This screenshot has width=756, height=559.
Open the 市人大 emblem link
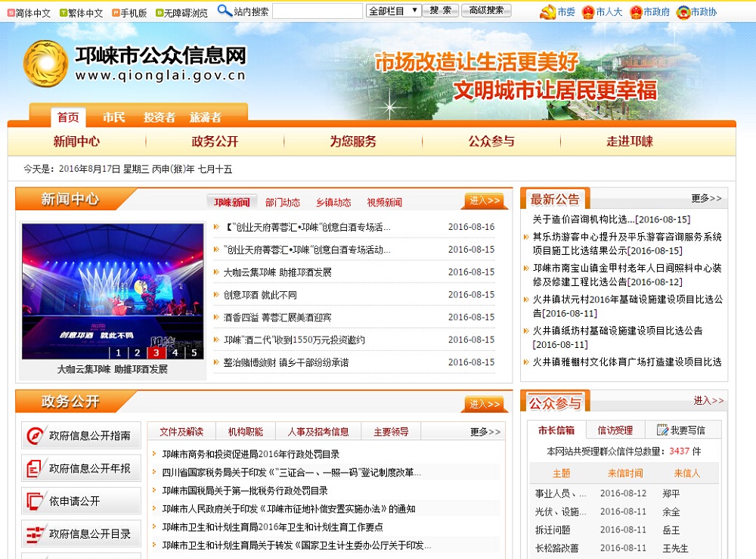[x=587, y=12]
